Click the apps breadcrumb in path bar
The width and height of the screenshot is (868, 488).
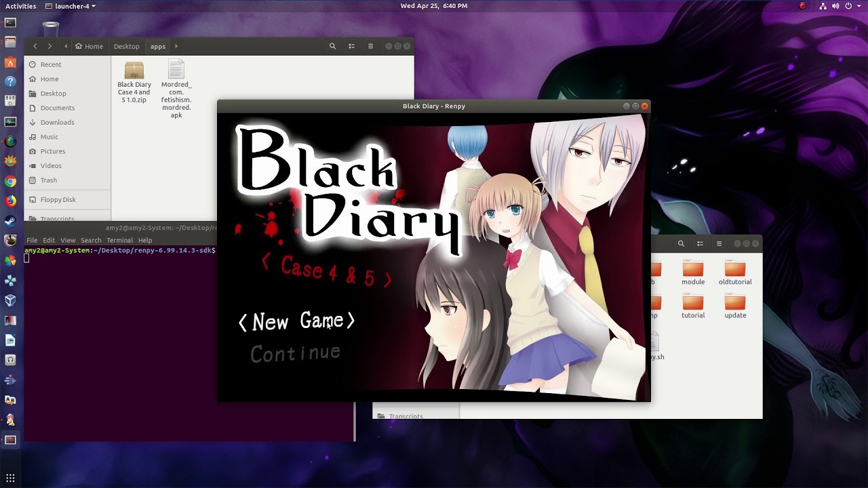pyautogui.click(x=158, y=46)
